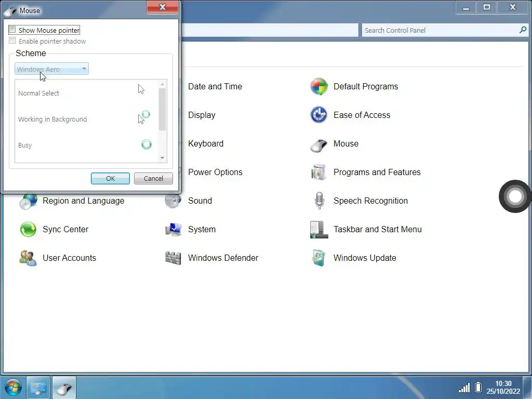Minimize the Control Panel window

point(466,7)
